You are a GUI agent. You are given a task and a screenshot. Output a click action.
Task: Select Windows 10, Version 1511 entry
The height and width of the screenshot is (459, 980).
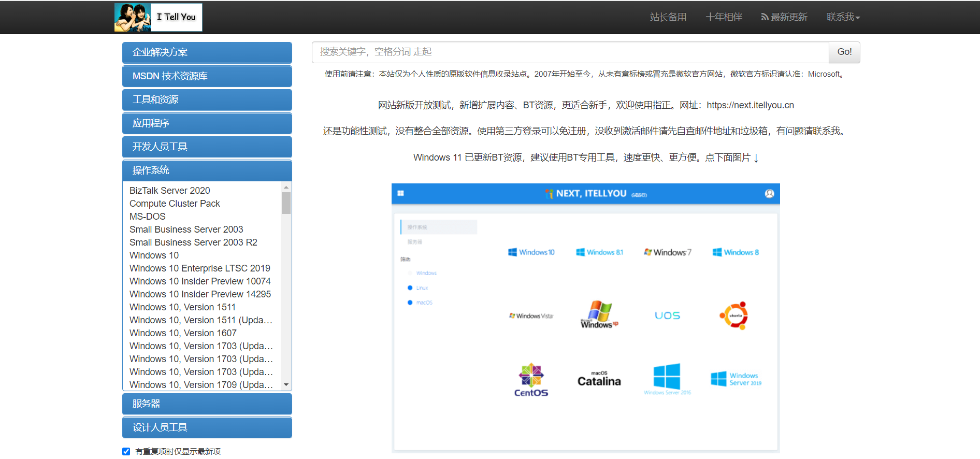click(182, 307)
